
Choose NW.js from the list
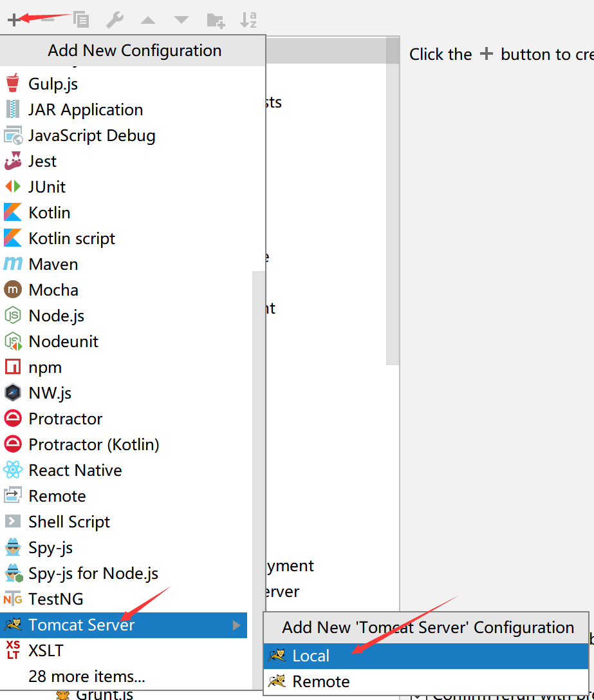coord(123,393)
